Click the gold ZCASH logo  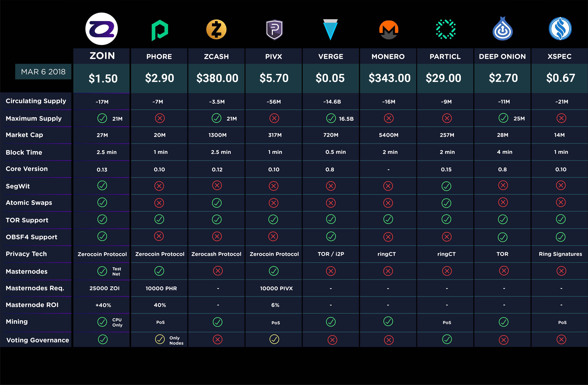(216, 29)
